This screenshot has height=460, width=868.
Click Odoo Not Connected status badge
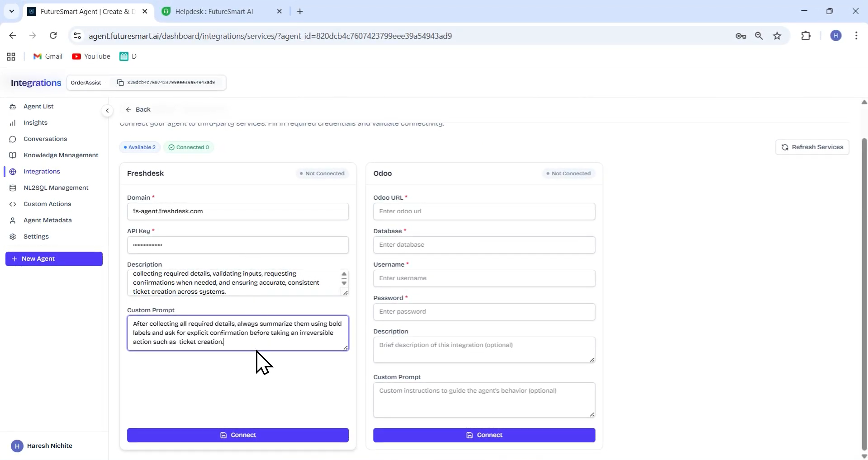pos(569,174)
